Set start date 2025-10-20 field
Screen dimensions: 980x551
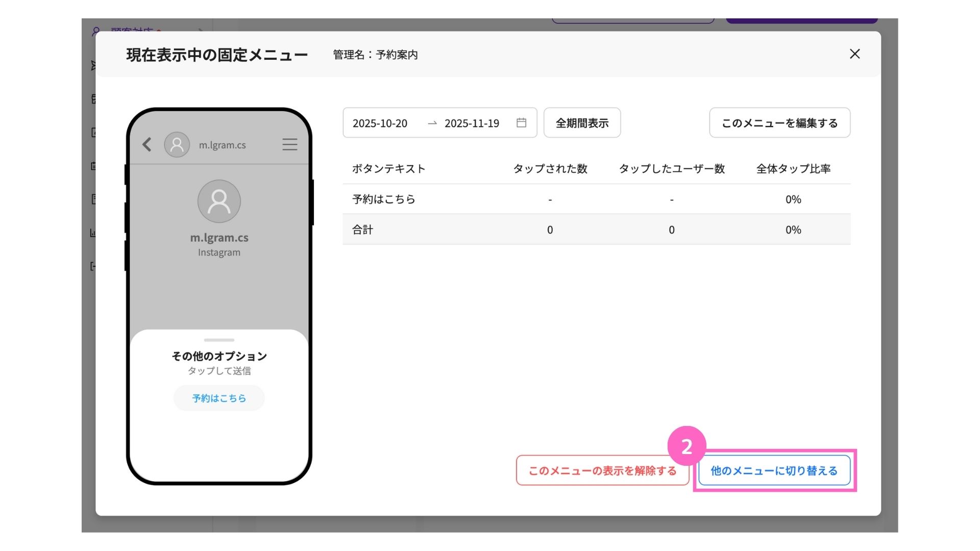click(380, 123)
